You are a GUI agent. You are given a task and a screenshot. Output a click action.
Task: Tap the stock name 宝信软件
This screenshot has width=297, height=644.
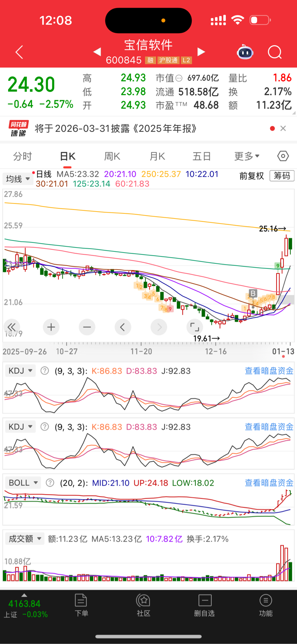tap(148, 45)
